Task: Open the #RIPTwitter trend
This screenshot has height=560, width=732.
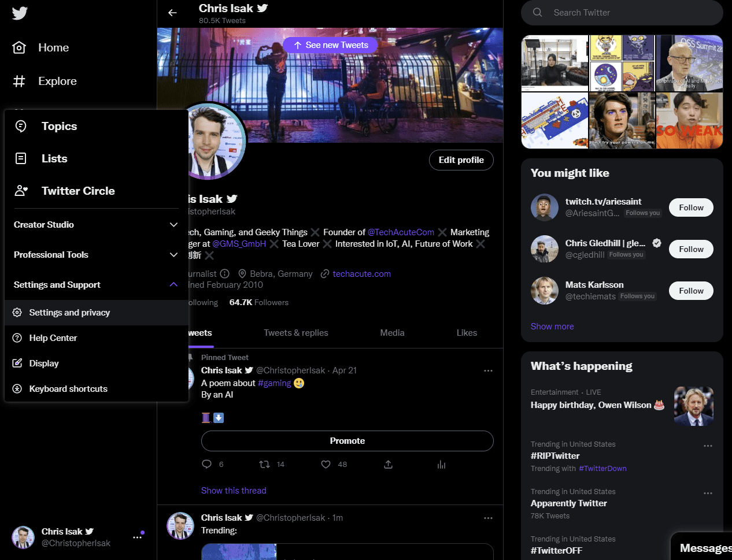Action: [555, 456]
